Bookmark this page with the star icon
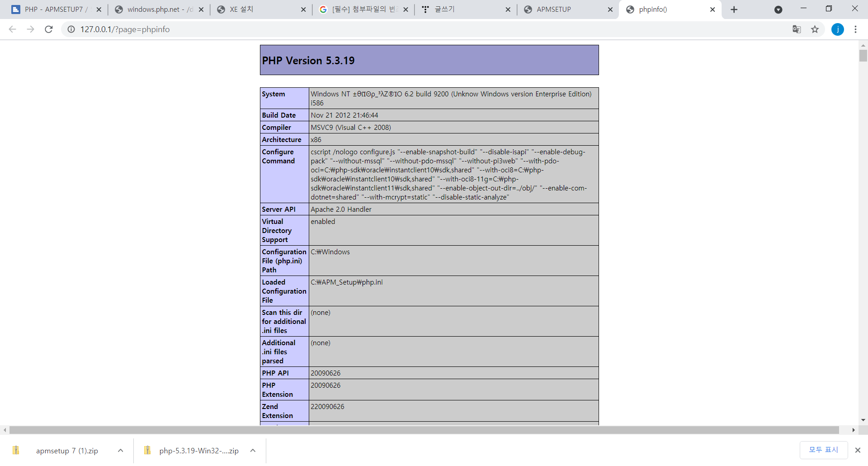 (815, 29)
